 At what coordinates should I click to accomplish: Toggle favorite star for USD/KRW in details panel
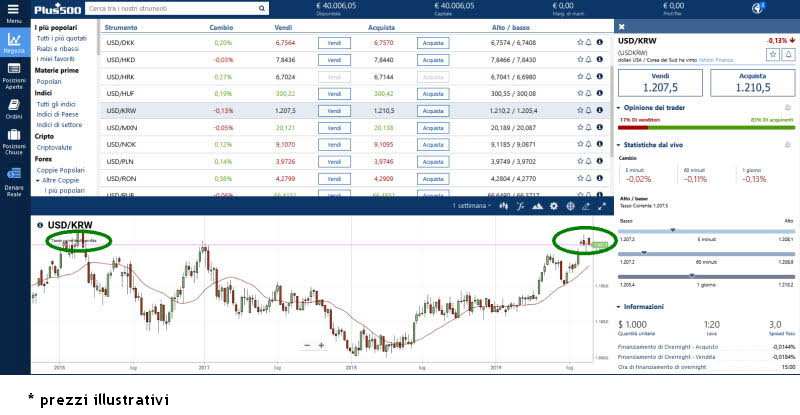[771, 54]
